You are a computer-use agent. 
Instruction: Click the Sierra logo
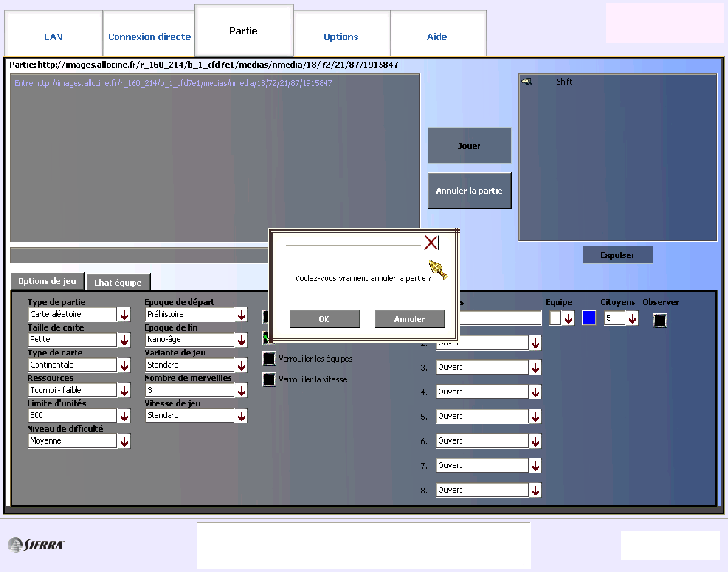click(37, 544)
